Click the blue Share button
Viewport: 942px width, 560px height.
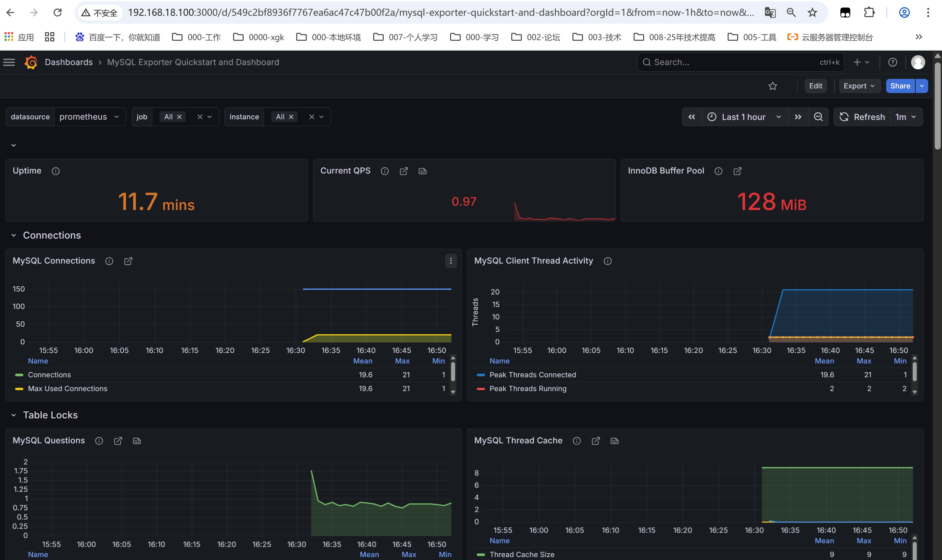900,86
